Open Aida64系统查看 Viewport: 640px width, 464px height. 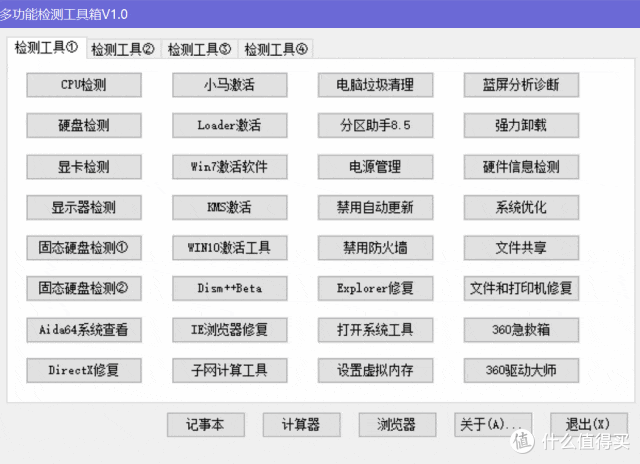click(84, 330)
